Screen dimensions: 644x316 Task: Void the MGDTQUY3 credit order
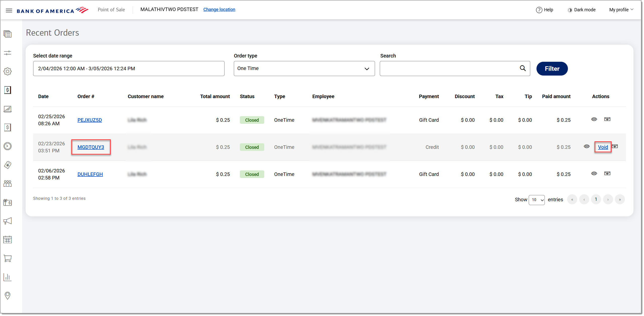603,147
